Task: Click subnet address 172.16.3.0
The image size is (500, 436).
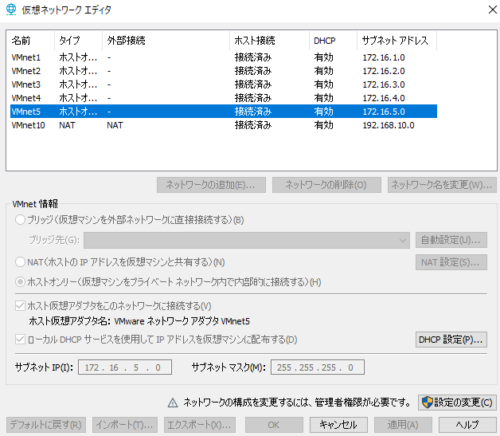Action: click(x=384, y=85)
